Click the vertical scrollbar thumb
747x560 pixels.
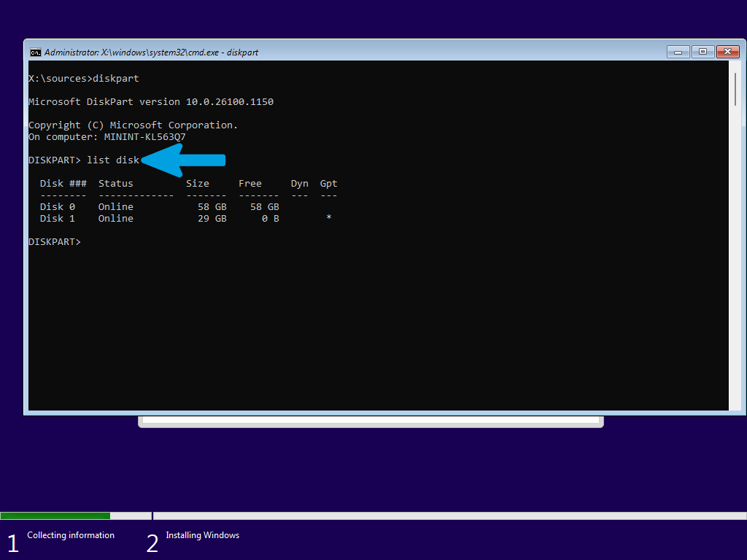point(735,89)
